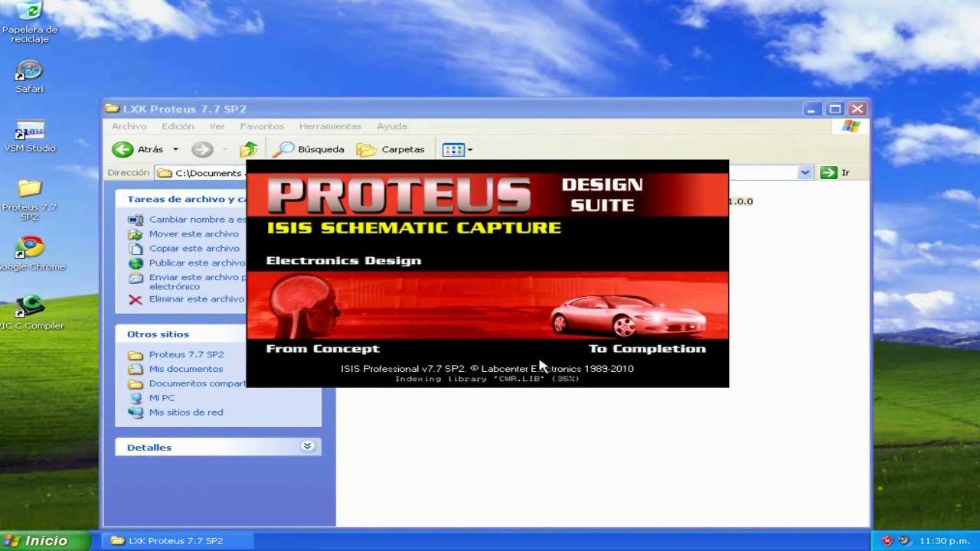Click the Tareas de archivo panel header
This screenshot has width=980, height=551.
(181, 199)
